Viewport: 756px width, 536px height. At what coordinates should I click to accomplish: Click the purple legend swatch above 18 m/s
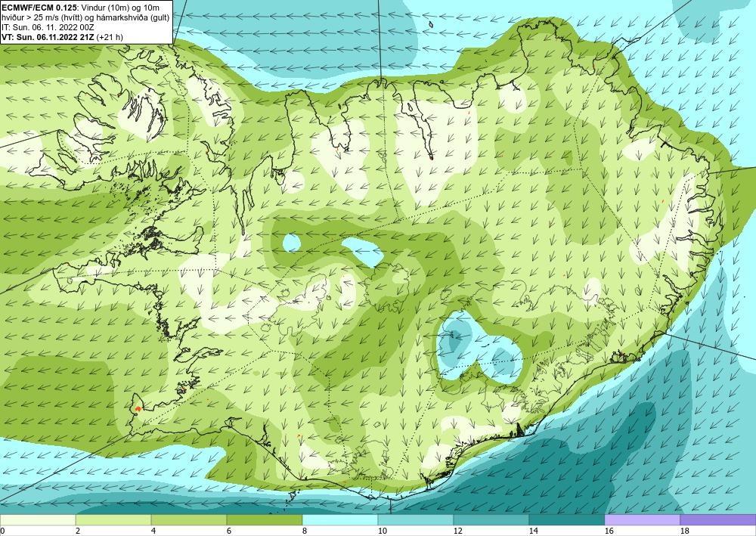pos(718,520)
